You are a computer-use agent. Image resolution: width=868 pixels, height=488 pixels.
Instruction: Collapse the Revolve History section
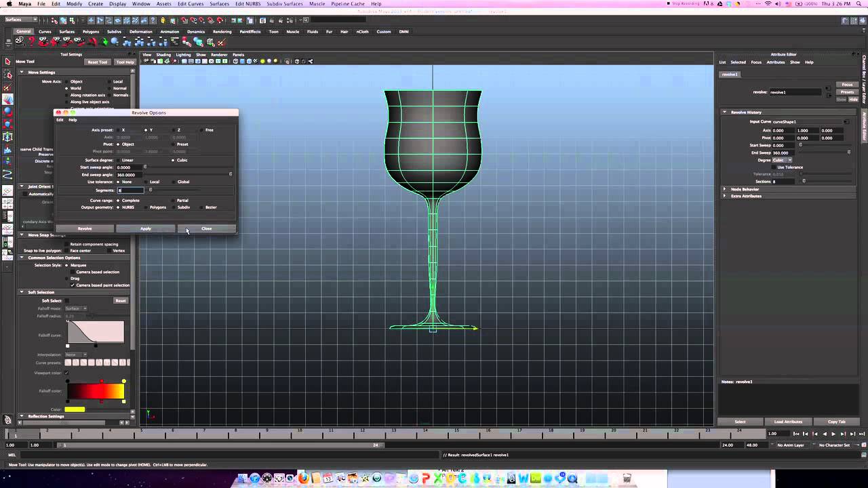click(x=724, y=112)
